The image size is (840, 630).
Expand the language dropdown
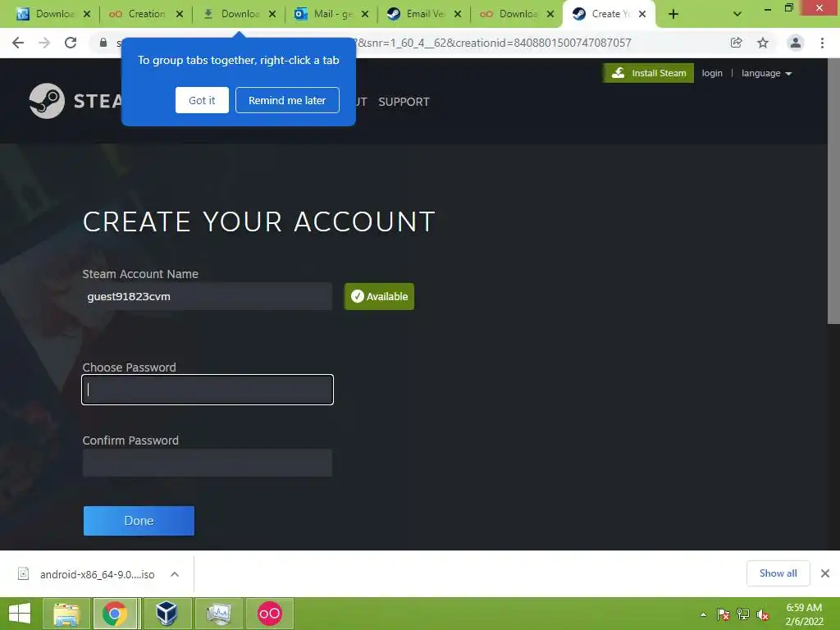click(767, 73)
